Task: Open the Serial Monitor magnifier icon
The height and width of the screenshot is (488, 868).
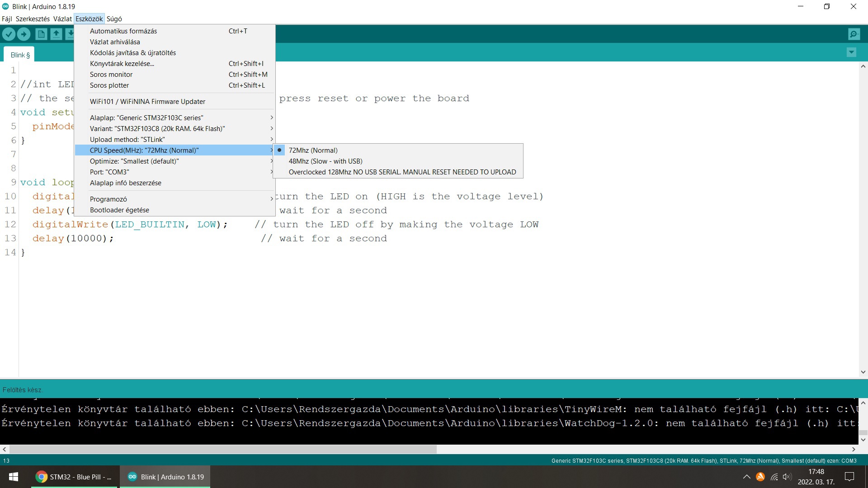Action: [854, 34]
